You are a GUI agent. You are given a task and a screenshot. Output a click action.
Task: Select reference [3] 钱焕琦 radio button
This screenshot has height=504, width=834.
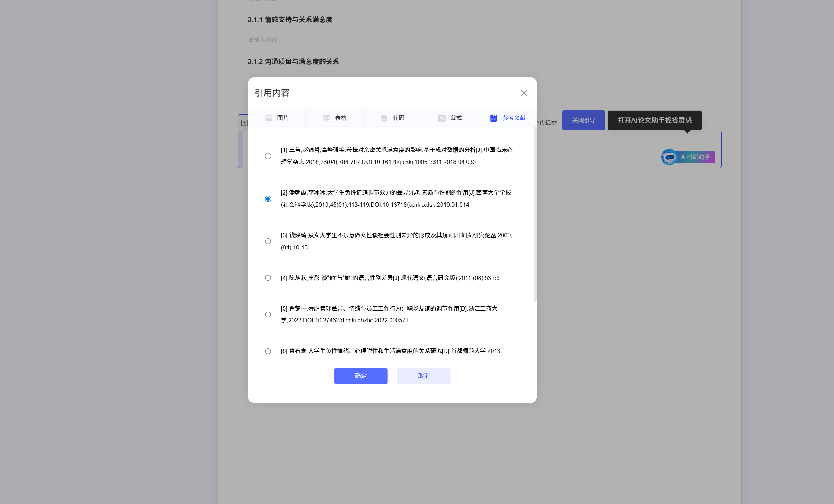click(268, 241)
